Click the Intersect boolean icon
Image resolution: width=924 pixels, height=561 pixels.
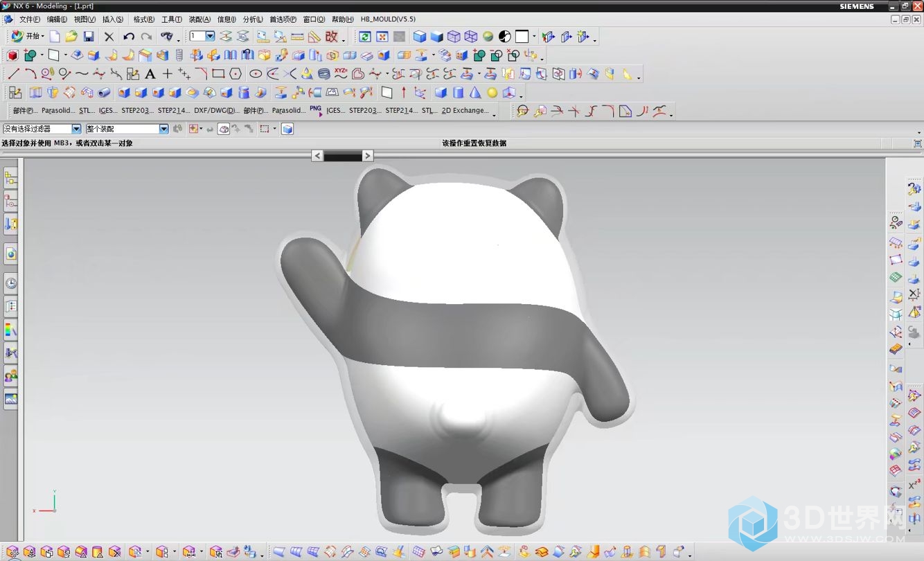point(513,55)
